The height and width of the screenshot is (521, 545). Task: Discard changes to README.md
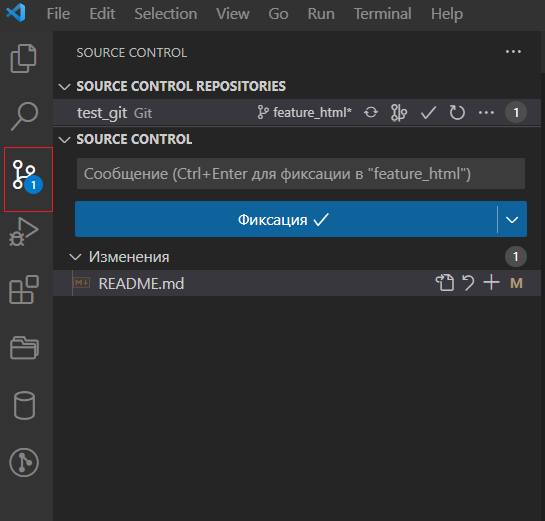click(468, 283)
